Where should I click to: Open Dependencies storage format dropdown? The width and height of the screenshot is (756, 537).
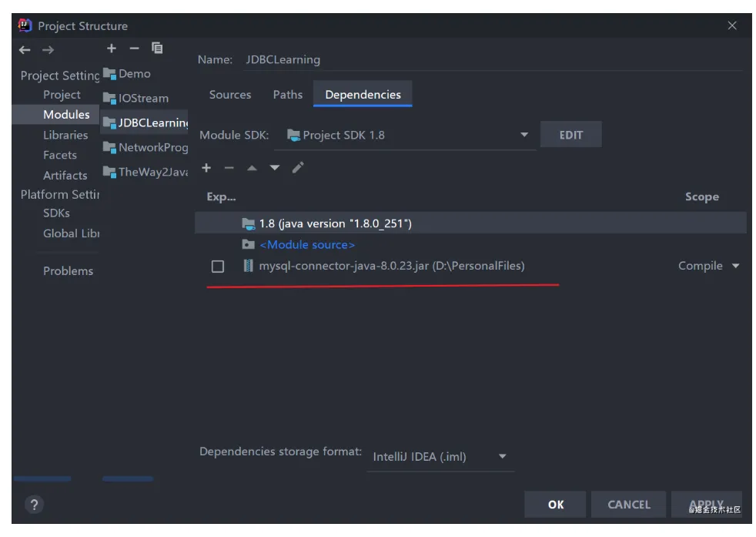click(x=440, y=456)
